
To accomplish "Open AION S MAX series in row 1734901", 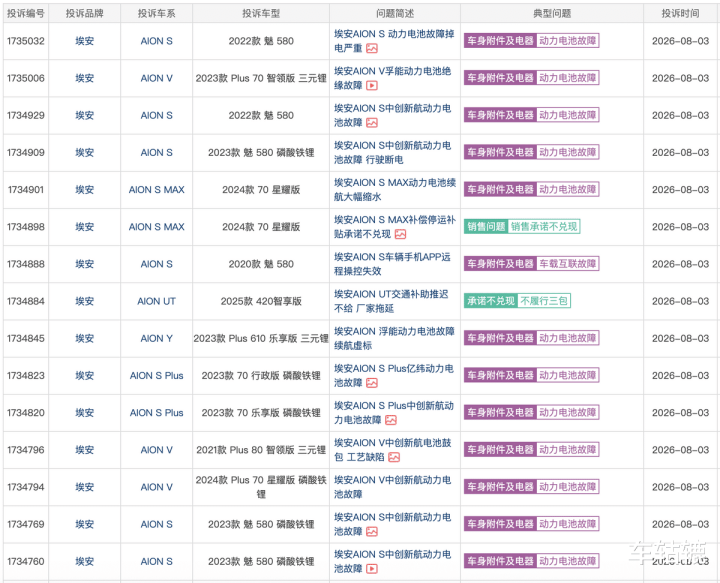I will click(x=157, y=190).
